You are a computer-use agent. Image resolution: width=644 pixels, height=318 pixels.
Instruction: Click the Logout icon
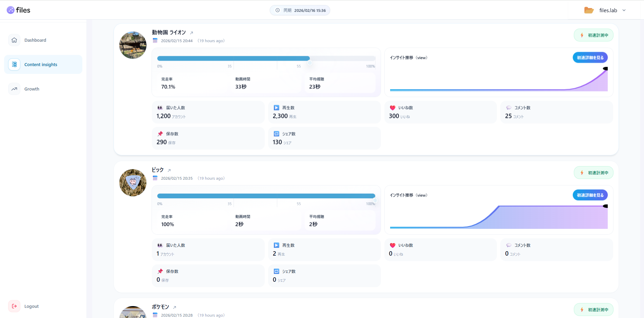tap(14, 306)
